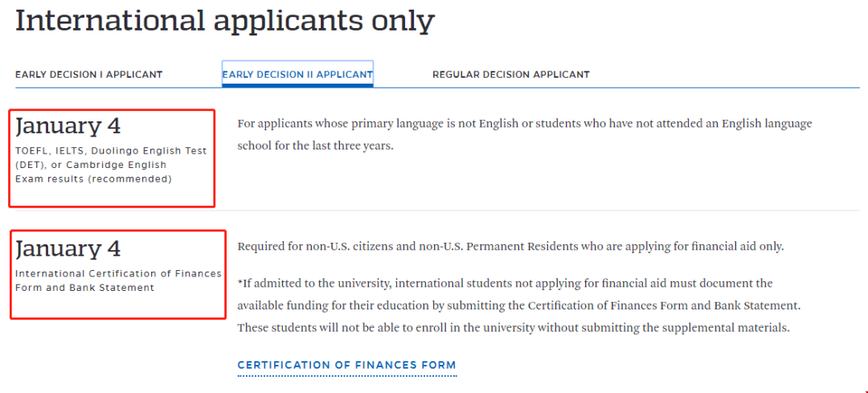The width and height of the screenshot is (868, 393).
Task: Open the Certification of Finances Form link
Action: pos(346,365)
